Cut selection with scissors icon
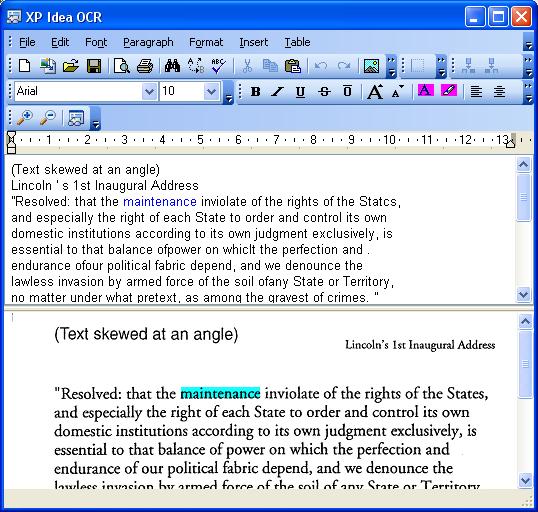 click(x=247, y=65)
